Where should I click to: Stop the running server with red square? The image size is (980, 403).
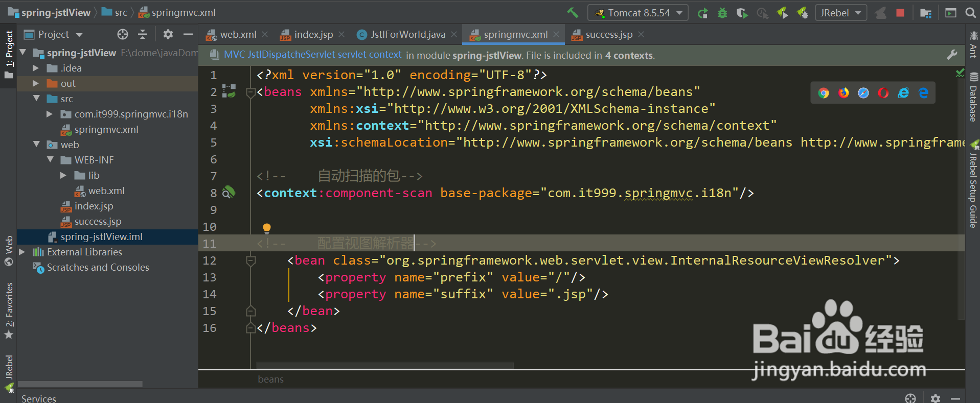coord(900,13)
